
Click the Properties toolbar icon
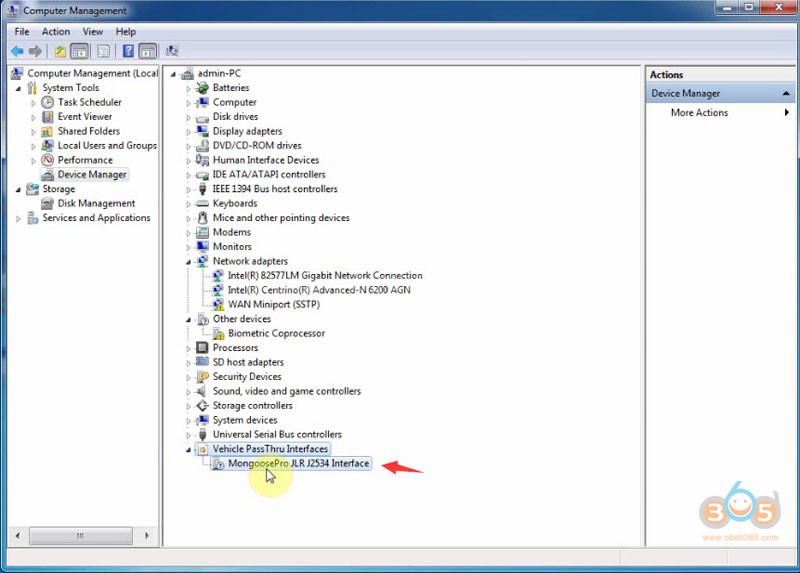click(103, 51)
